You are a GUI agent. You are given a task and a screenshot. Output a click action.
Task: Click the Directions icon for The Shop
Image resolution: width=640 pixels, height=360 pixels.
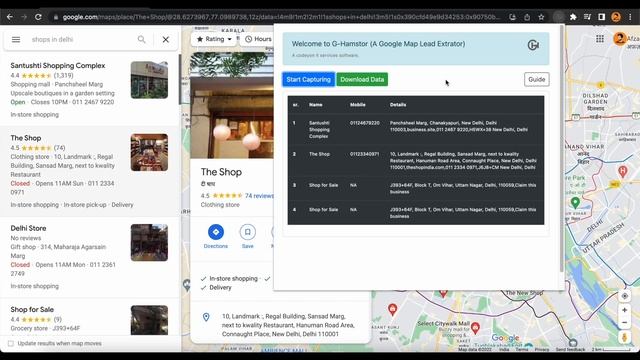click(216, 232)
